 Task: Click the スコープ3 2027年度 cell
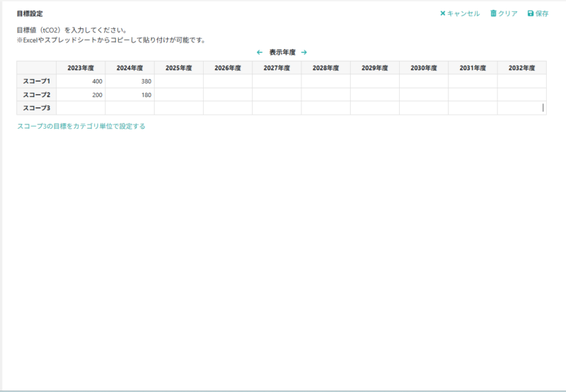277,108
